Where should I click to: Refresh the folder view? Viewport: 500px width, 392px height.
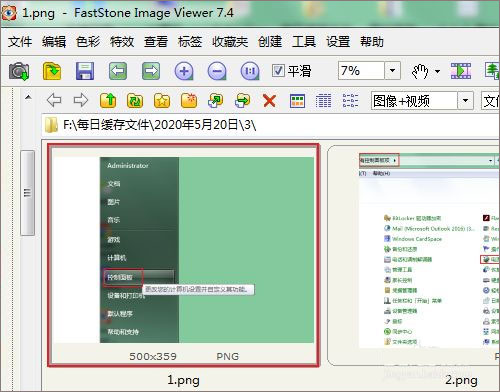(135, 100)
